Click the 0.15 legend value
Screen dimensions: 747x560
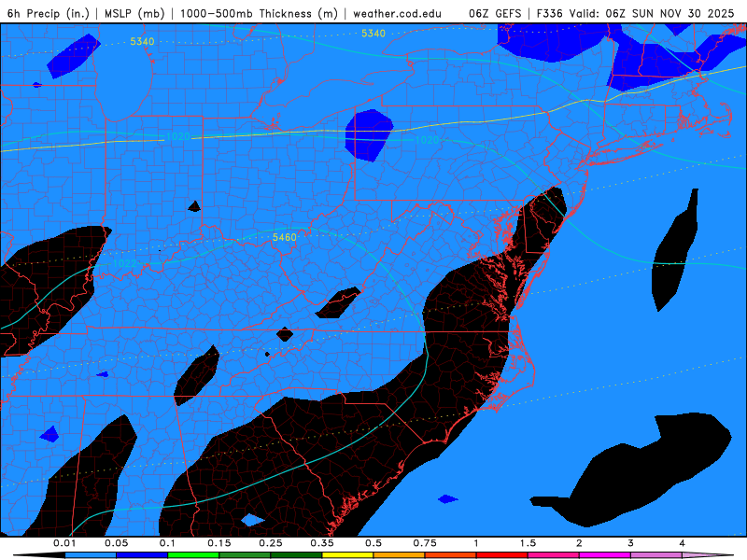point(219,543)
